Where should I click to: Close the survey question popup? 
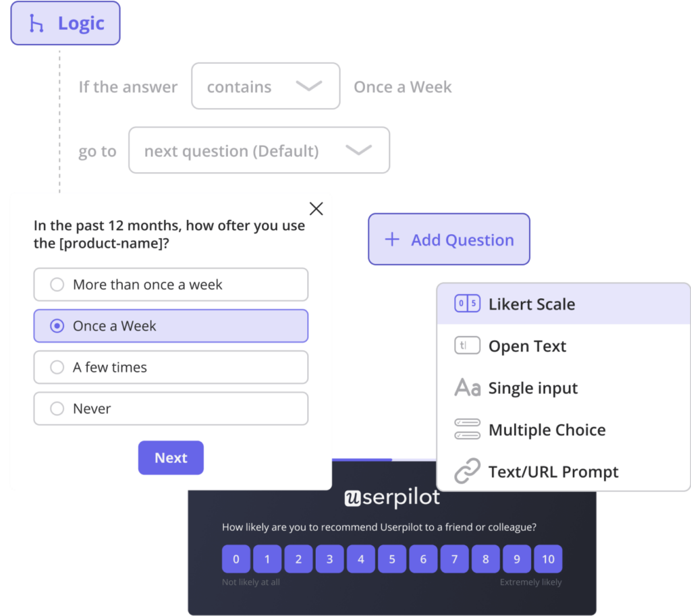click(316, 209)
